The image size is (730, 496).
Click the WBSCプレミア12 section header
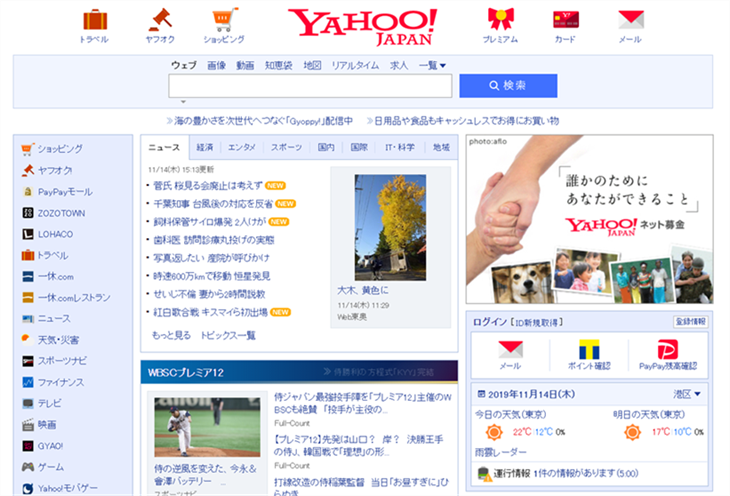(x=185, y=373)
